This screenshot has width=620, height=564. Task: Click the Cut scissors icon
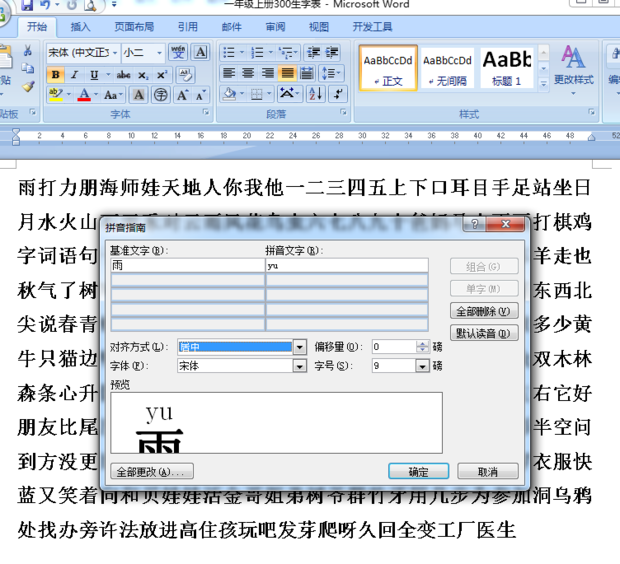(28, 51)
